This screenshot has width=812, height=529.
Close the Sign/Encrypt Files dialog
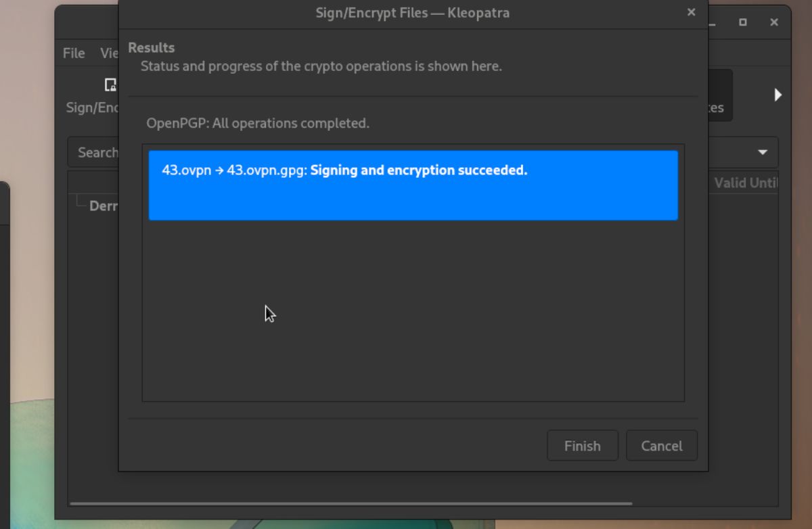(691, 12)
